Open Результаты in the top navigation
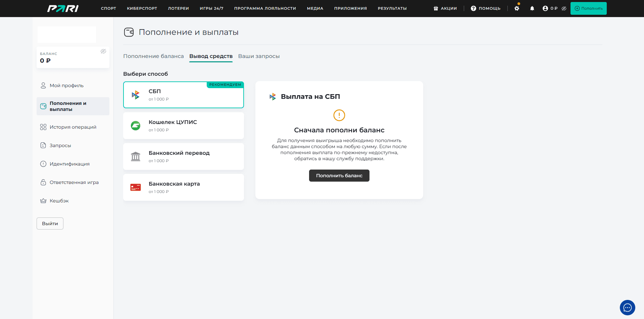Screen dimensions: 644x319 point(392,8)
